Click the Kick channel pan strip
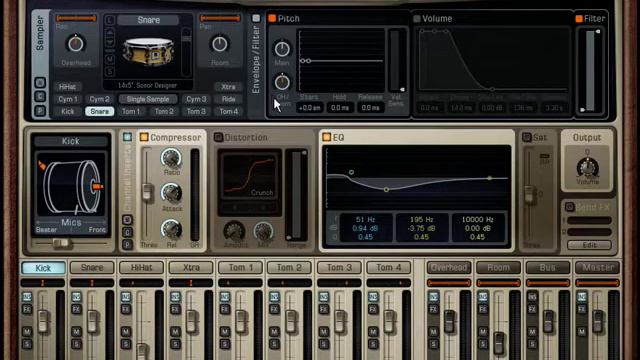Viewport: 640px width, 360px height. 43,283
